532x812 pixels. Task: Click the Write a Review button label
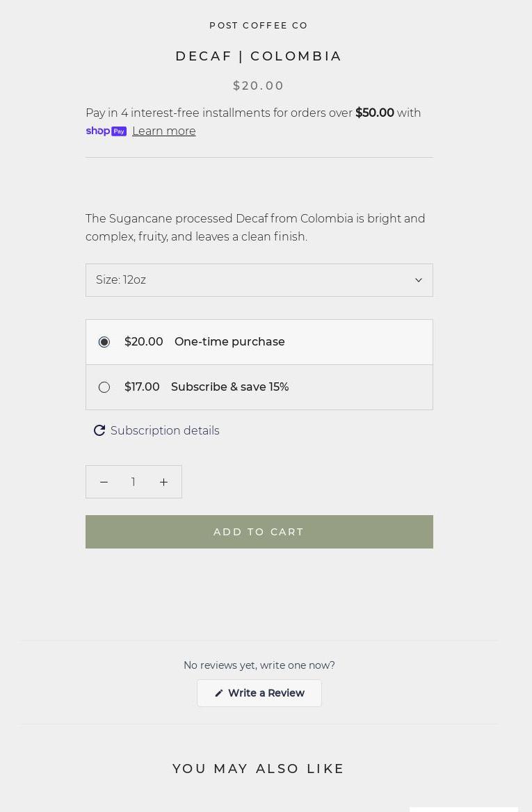(266, 694)
